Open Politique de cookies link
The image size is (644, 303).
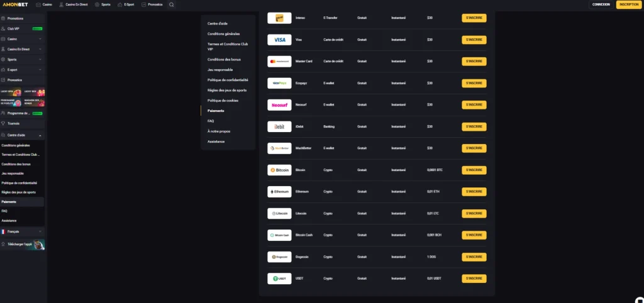click(223, 101)
